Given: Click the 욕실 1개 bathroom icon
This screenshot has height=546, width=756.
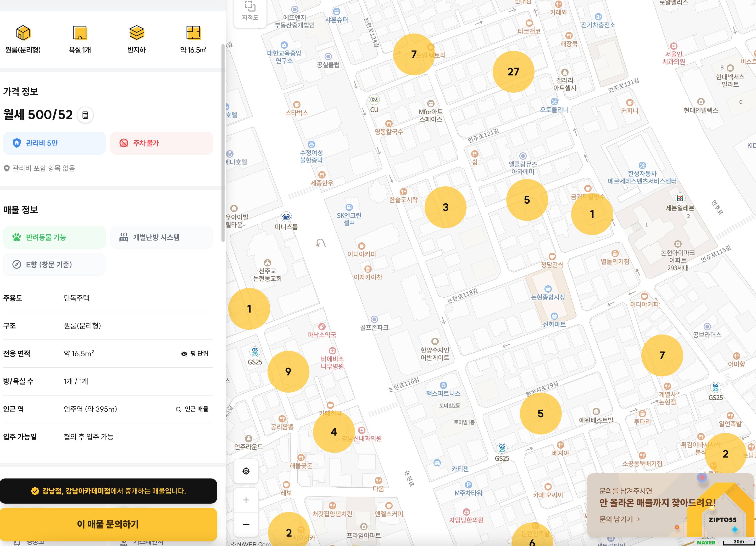Looking at the screenshot, I should (80, 33).
